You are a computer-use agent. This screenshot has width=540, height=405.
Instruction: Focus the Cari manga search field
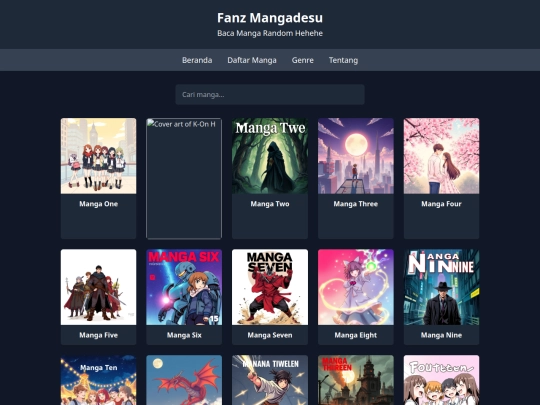point(270,94)
